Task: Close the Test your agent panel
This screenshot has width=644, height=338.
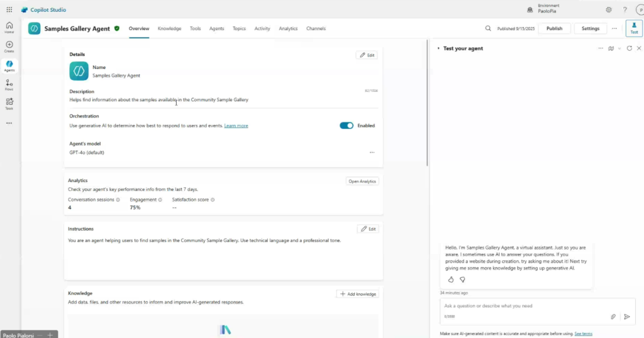Action: point(639,48)
